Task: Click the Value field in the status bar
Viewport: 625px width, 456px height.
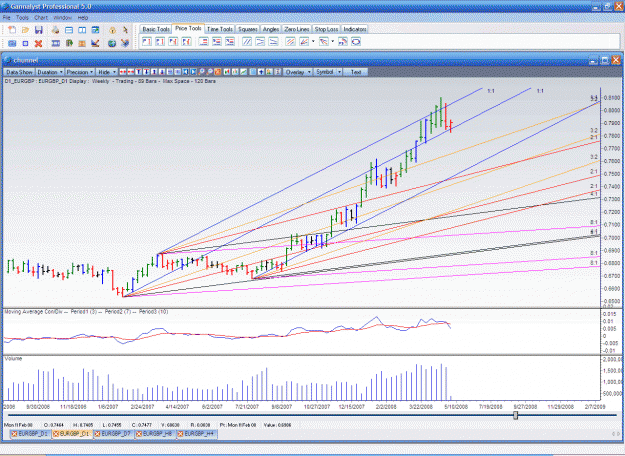Action: click(277, 425)
